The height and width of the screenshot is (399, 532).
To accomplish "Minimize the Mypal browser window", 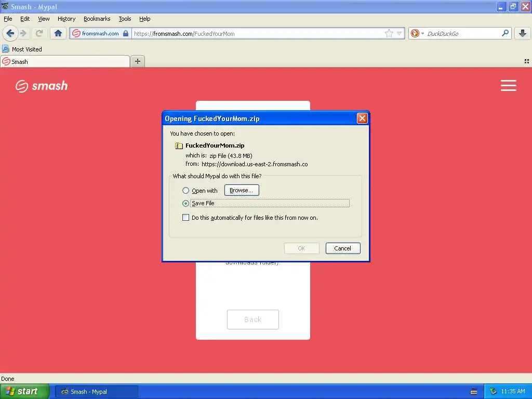I will (501, 6).
